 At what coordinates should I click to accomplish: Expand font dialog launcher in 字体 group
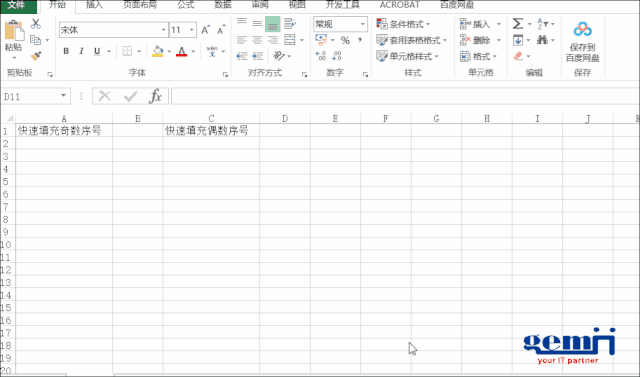225,75
